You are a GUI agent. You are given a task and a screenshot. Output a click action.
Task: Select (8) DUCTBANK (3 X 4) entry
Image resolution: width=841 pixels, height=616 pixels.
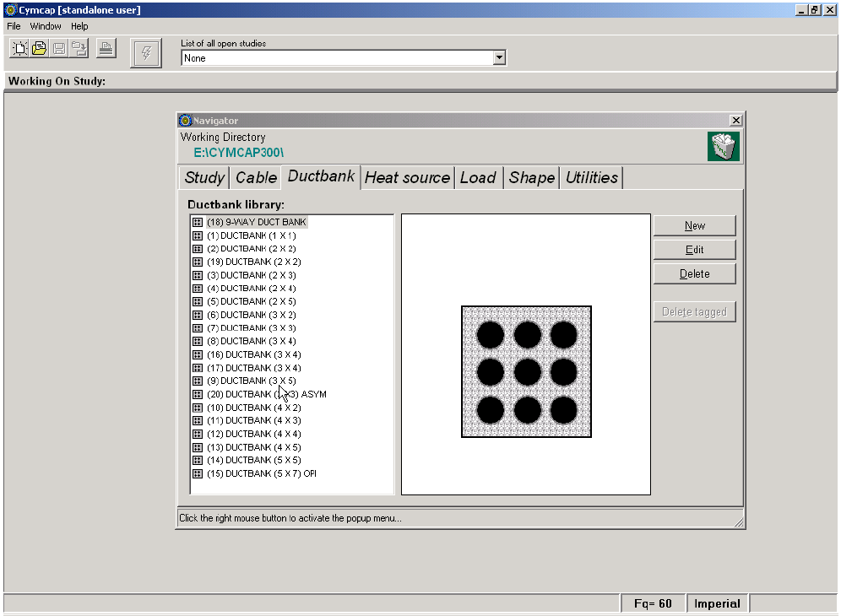click(x=252, y=341)
